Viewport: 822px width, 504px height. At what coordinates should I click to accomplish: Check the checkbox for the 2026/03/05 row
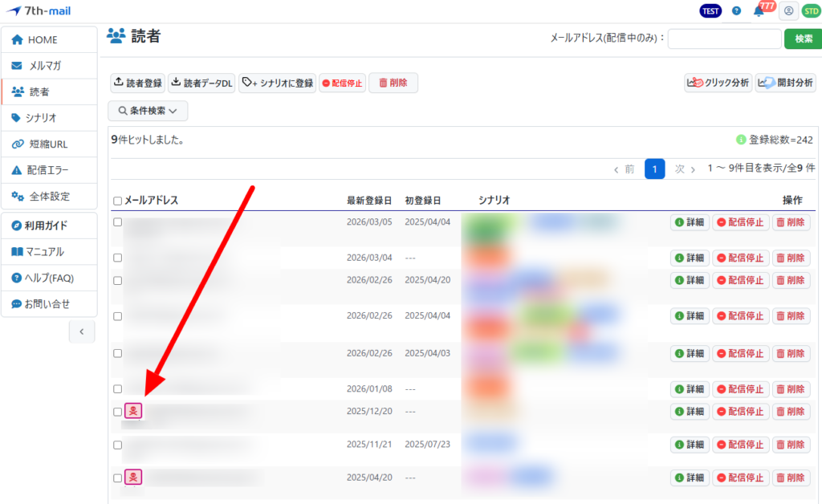tap(118, 222)
